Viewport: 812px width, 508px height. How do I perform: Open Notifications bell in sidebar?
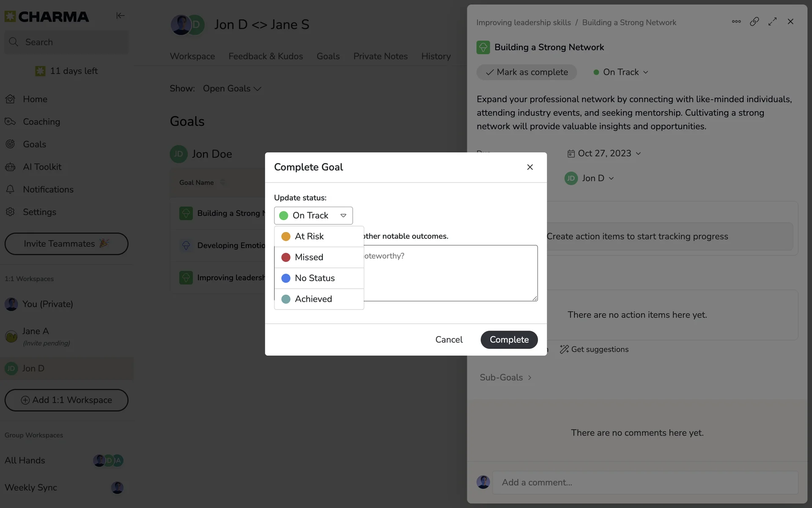tap(10, 189)
